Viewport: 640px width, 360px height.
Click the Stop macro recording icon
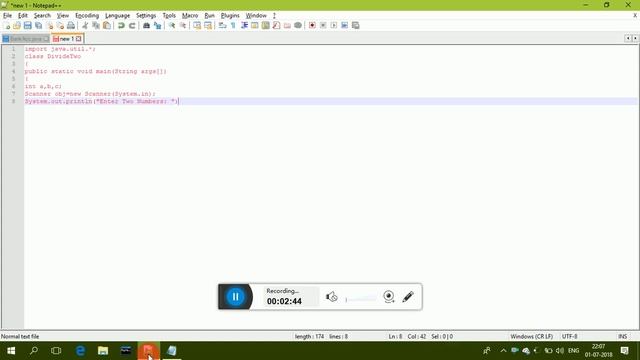[x=323, y=25]
